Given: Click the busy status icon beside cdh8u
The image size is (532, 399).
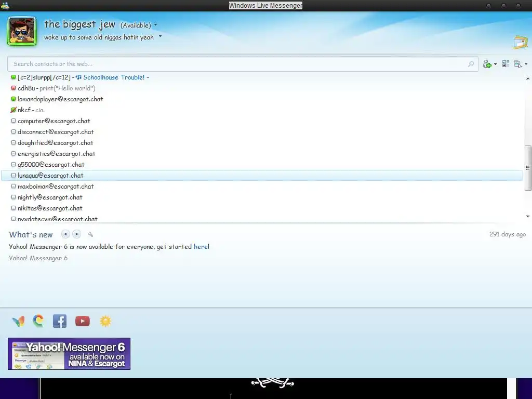Looking at the screenshot, I should click(14, 88).
